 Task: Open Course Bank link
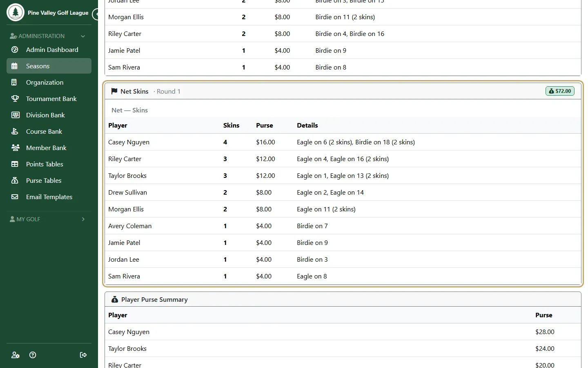pos(49,131)
